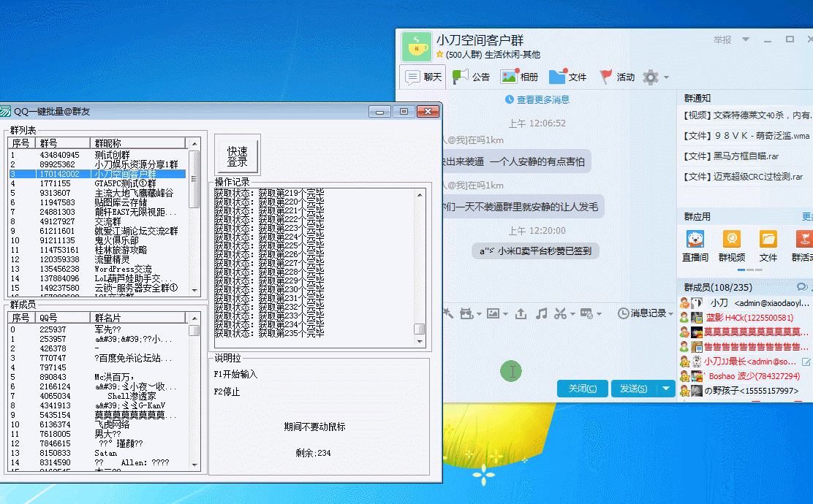813x504 pixels.
Task: Open the 文件 folder icon in top tabs
Action: click(x=558, y=76)
